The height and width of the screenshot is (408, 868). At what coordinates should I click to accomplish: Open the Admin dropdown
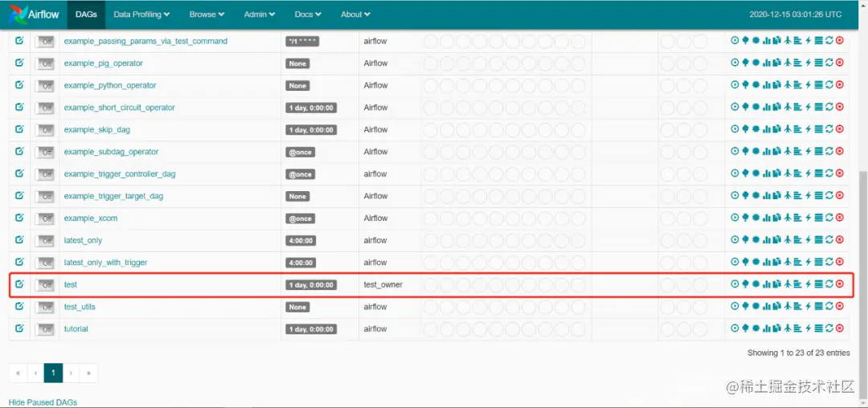pyautogui.click(x=260, y=14)
